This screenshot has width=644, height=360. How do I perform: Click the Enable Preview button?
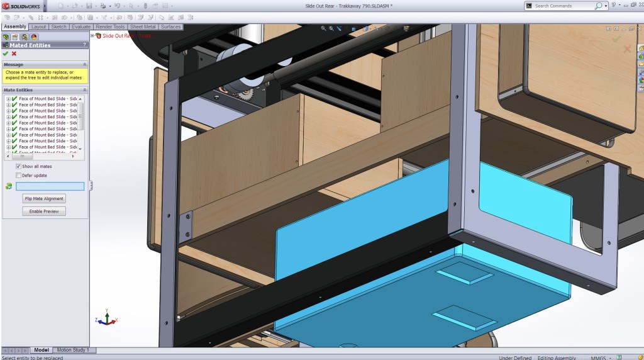44,211
